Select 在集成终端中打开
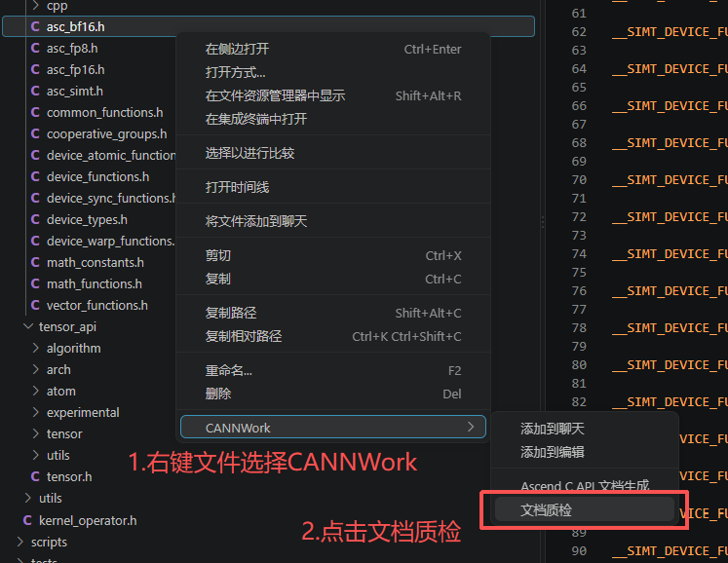The width and height of the screenshot is (728, 563). pos(333,119)
